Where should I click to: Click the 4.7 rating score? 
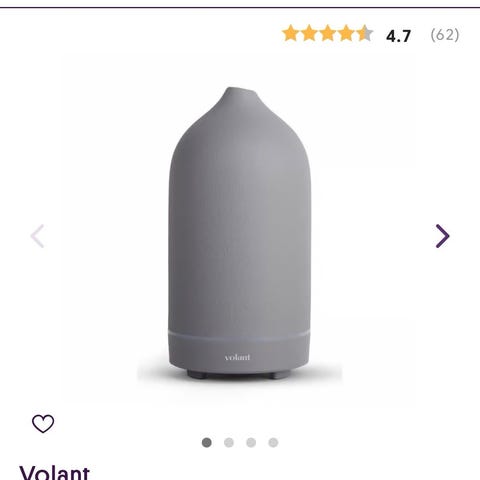[398, 36]
